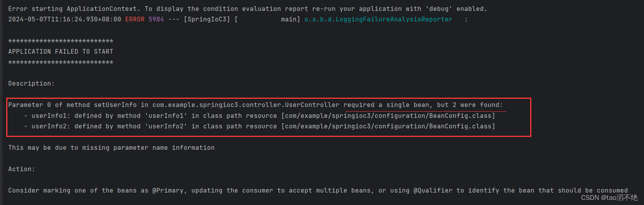Click the [SpringIoC3] application name

coord(207,19)
